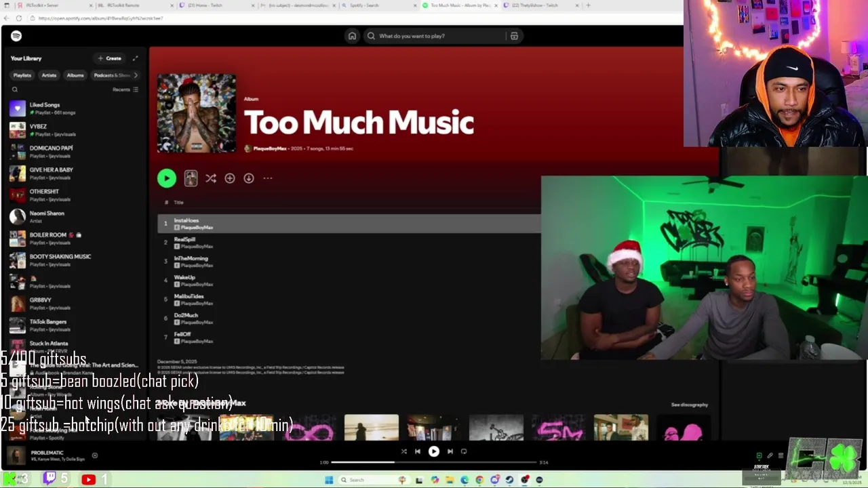Download the album

pos(249,178)
